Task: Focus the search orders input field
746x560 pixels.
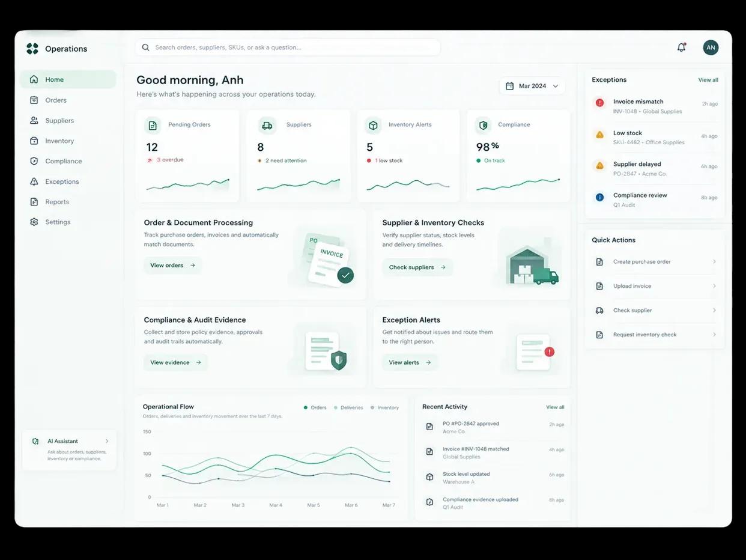Action: [288, 47]
